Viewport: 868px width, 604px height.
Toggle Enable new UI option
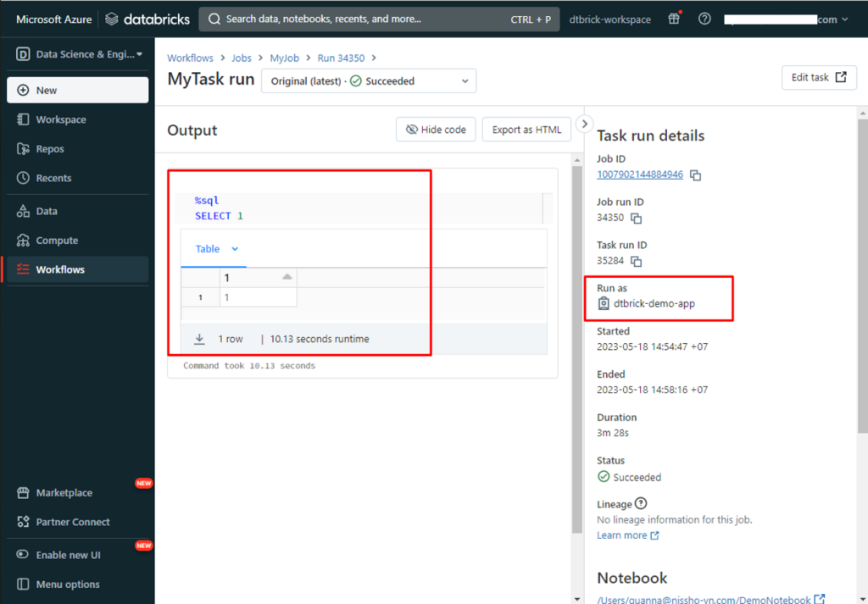68,555
